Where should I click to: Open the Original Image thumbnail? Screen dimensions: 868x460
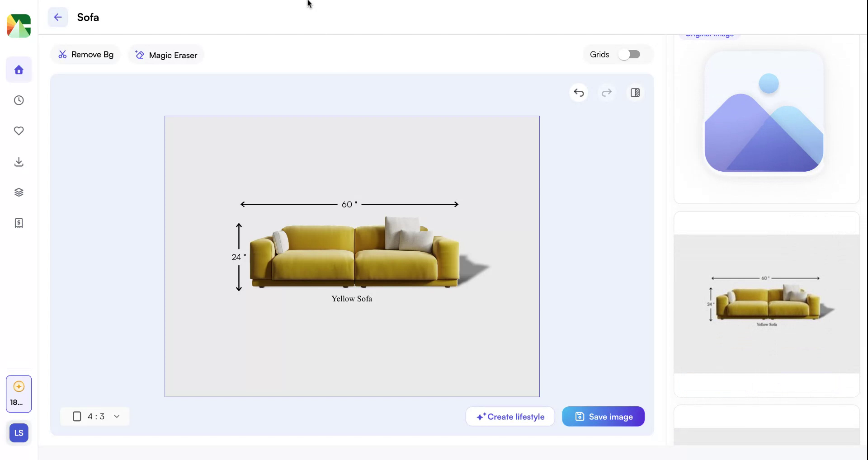[764, 113]
